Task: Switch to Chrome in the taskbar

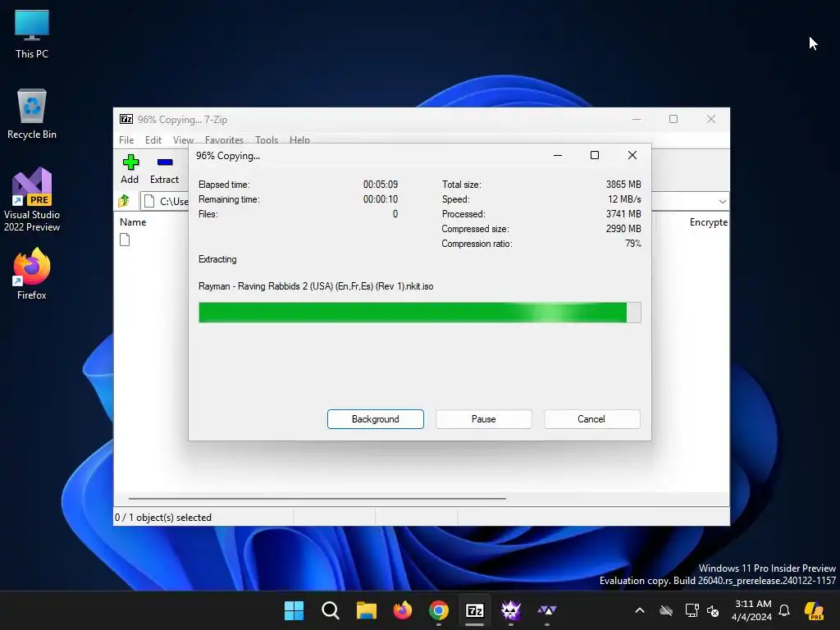Action: 439,610
